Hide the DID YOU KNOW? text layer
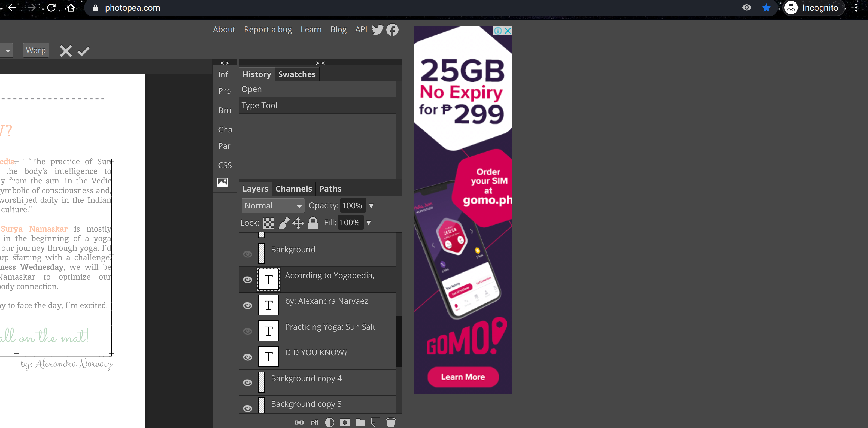Screen dimensions: 868x428 tap(248, 357)
